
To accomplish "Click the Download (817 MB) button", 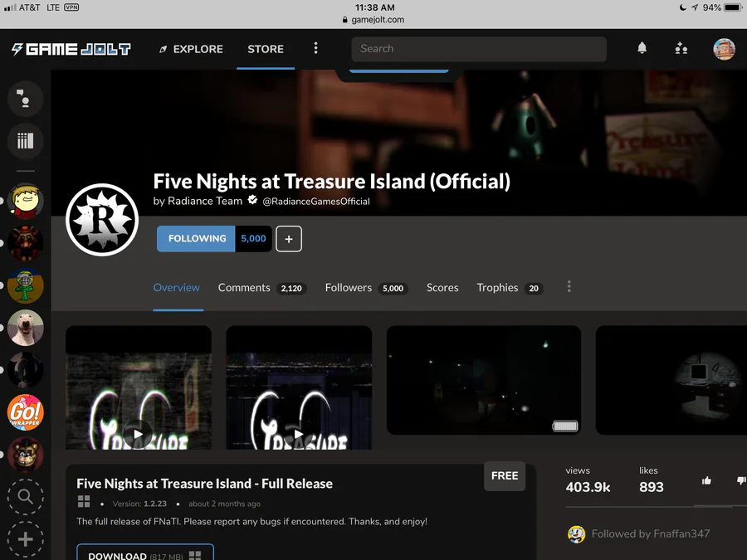I will [x=145, y=553].
